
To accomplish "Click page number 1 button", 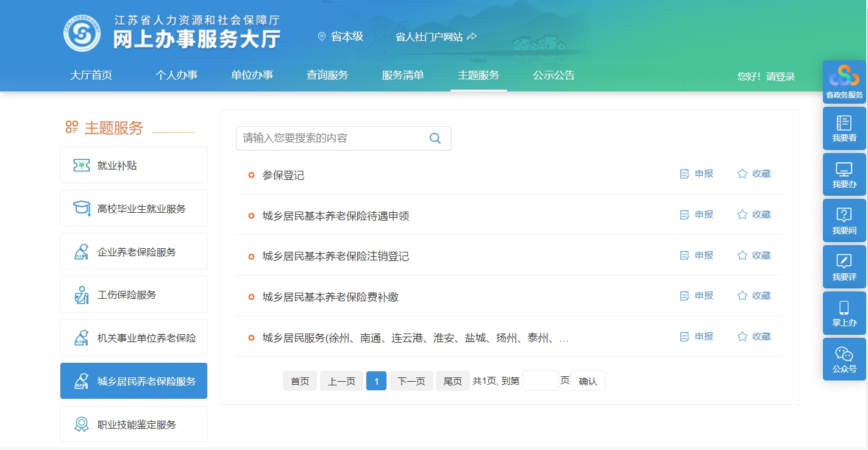I will pyautogui.click(x=376, y=381).
